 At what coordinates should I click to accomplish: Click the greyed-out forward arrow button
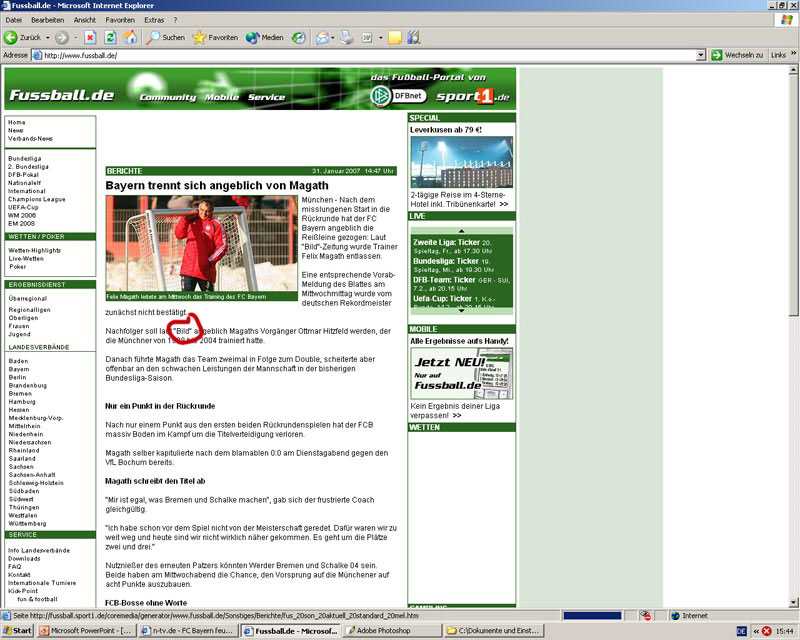62,37
